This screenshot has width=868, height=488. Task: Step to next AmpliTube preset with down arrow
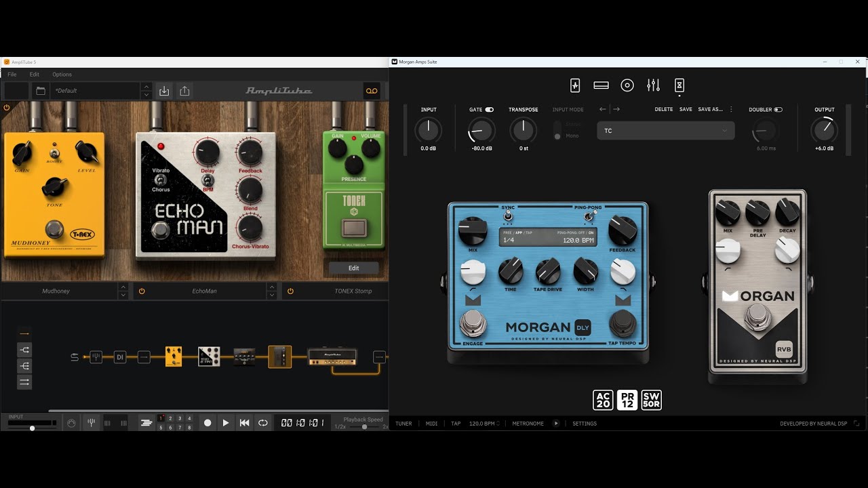pyautogui.click(x=146, y=95)
